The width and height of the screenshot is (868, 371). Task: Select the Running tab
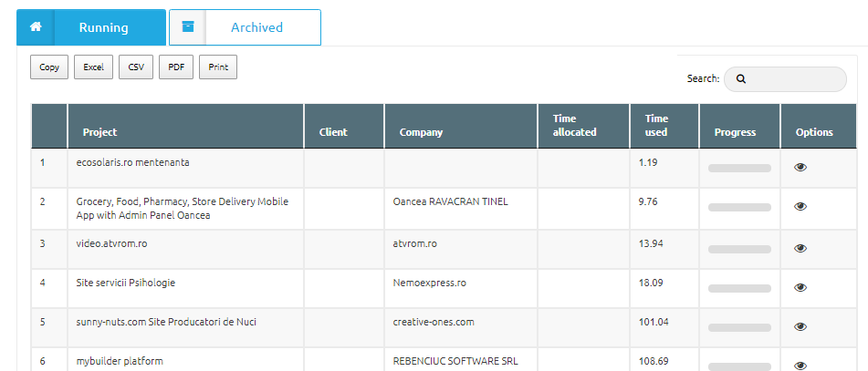point(91,27)
